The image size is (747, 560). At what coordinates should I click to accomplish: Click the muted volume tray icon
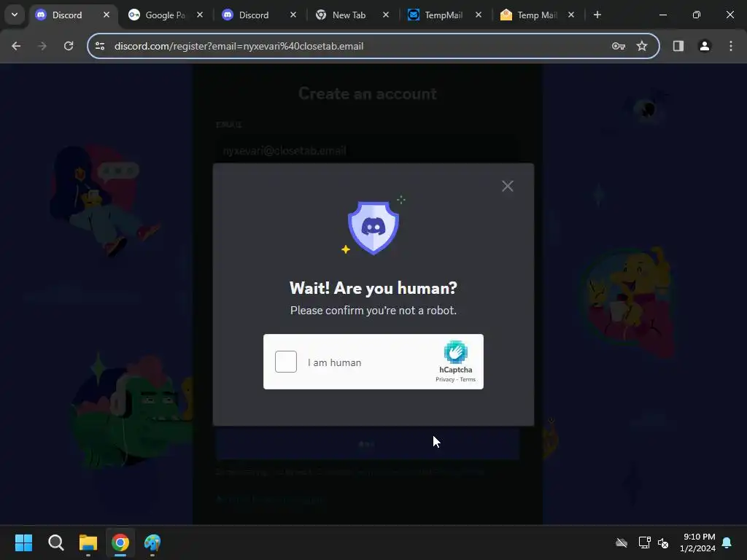pyautogui.click(x=663, y=542)
